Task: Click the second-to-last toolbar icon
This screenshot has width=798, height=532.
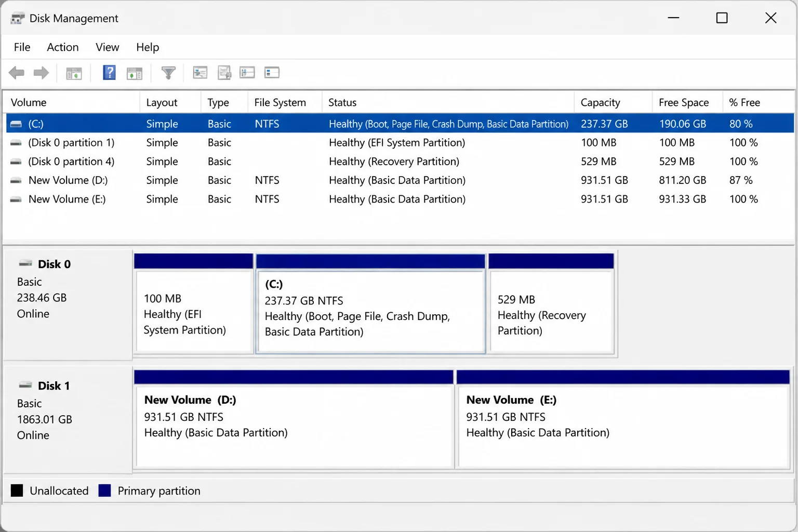Action: (x=247, y=73)
